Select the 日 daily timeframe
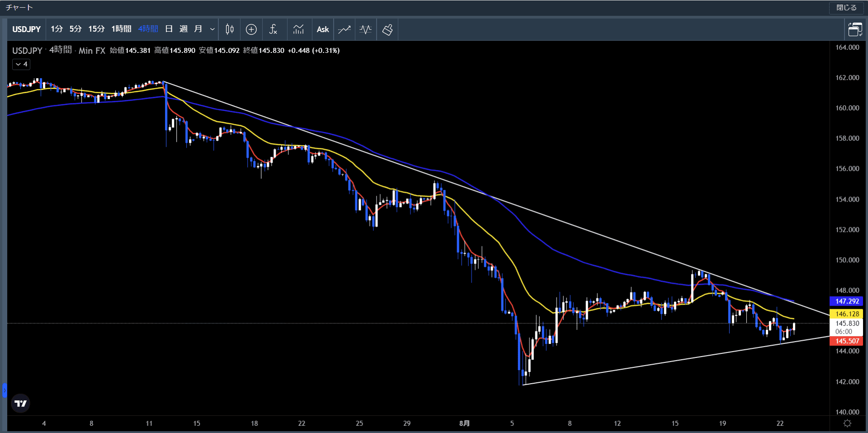868x433 pixels. tap(169, 29)
